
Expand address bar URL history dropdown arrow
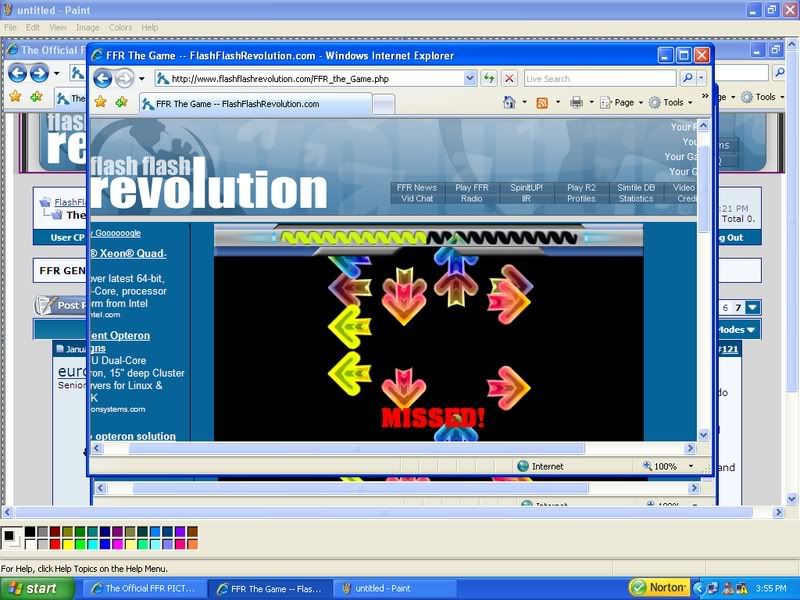click(470, 78)
